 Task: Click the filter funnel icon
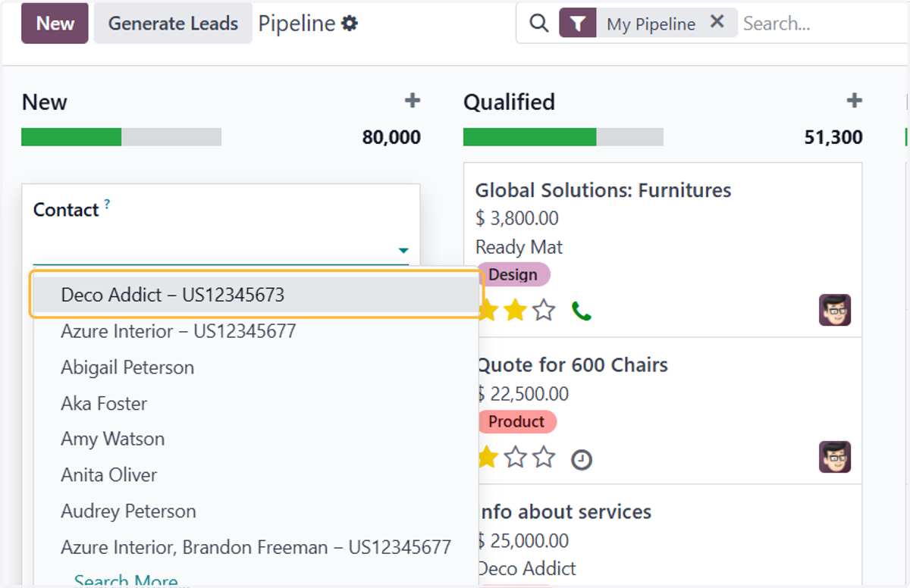(578, 23)
